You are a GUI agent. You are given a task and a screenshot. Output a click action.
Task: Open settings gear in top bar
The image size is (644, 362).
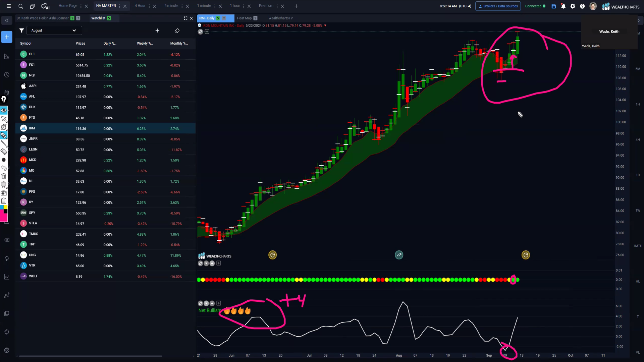click(573, 6)
